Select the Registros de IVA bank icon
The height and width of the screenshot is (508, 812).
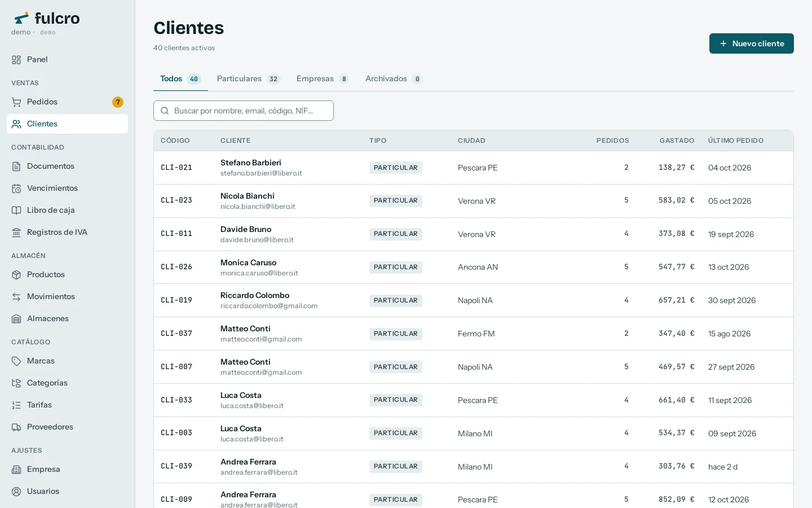(x=16, y=233)
